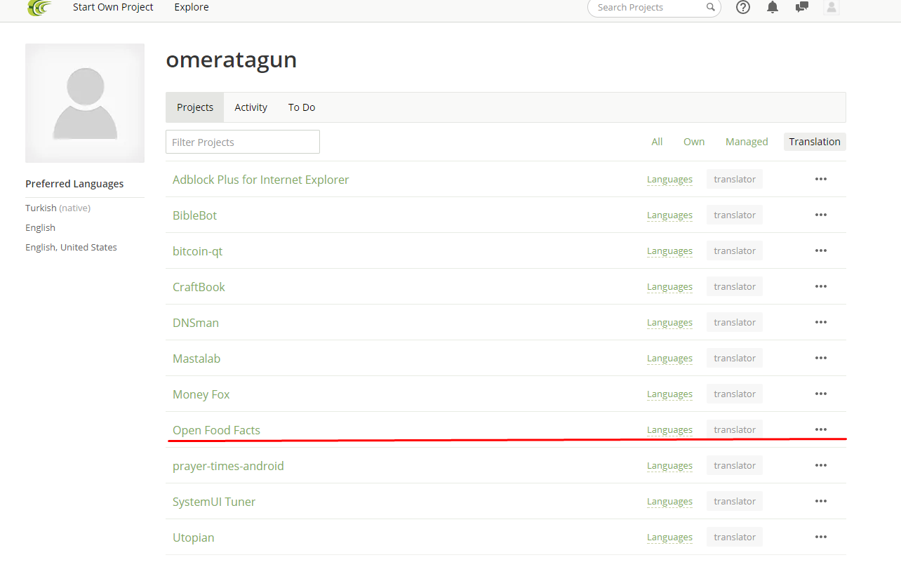Image resolution: width=901 pixels, height=588 pixels.
Task: Open more options for SystemUI Tuner project
Action: [x=821, y=501]
